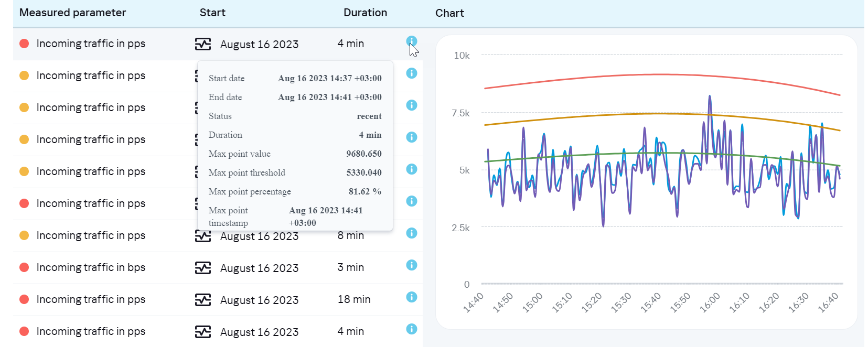Click the info icon in the top row
This screenshot has height=347, width=868.
click(x=412, y=41)
